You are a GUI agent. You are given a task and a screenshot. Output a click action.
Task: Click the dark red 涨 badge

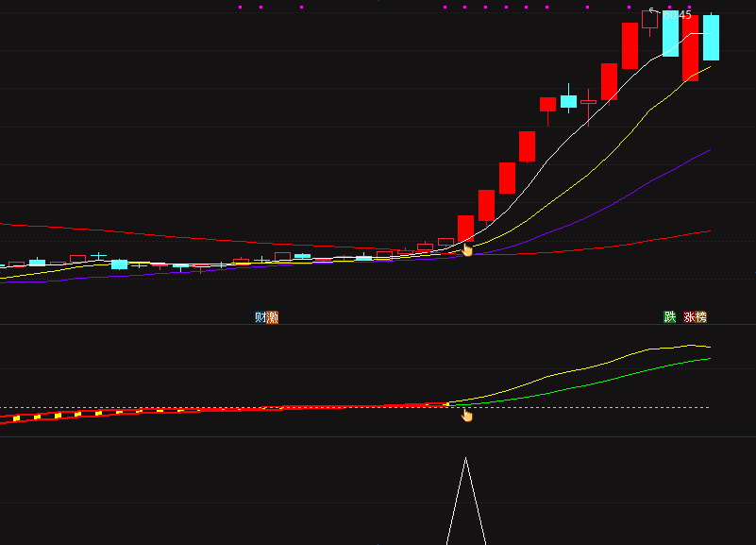[x=689, y=316]
